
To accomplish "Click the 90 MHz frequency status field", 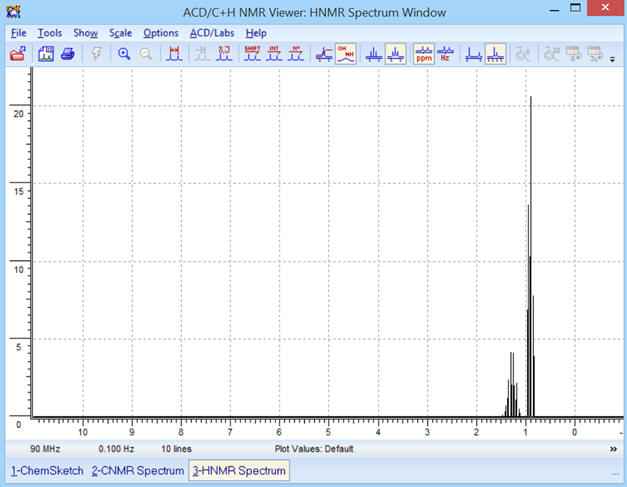I will pos(45,449).
